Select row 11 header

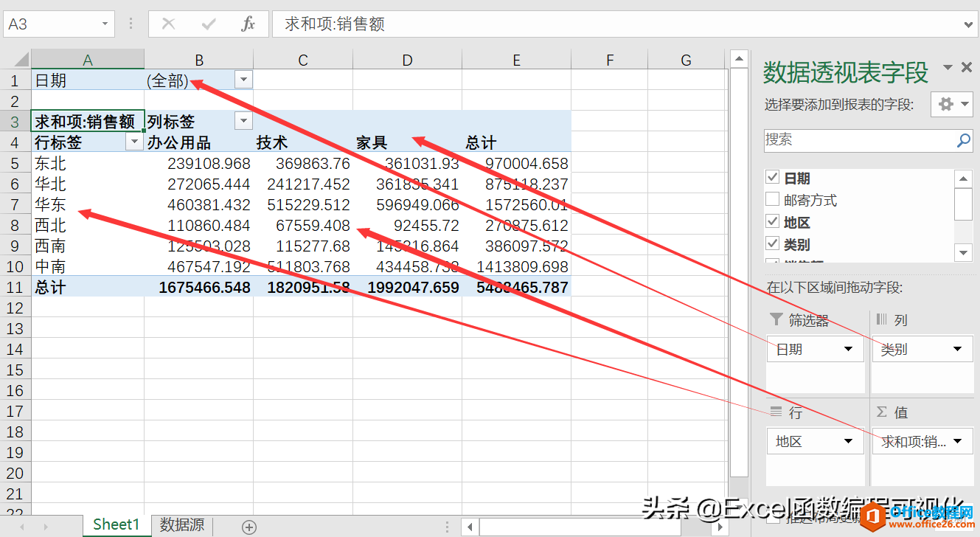click(15, 287)
